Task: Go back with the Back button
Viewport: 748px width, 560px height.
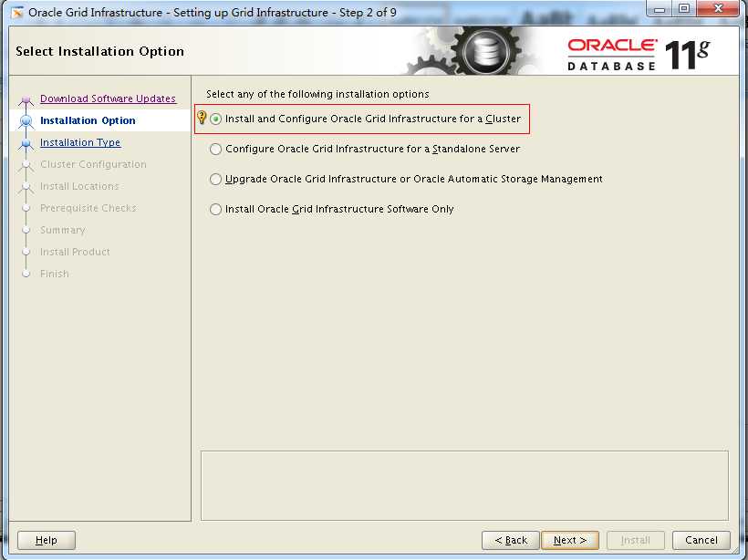Action: point(511,541)
